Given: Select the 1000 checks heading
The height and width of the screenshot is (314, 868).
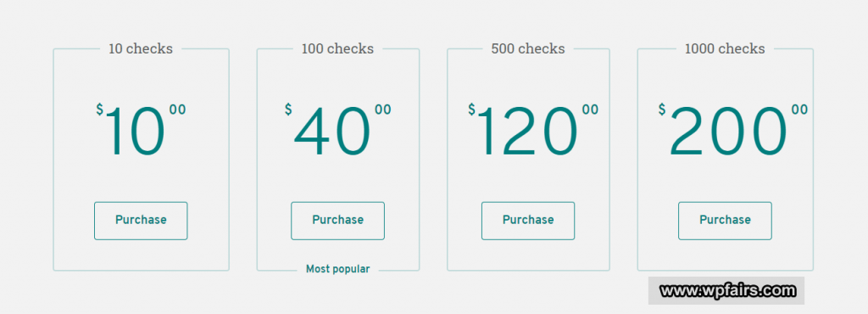Looking at the screenshot, I should (x=725, y=48).
